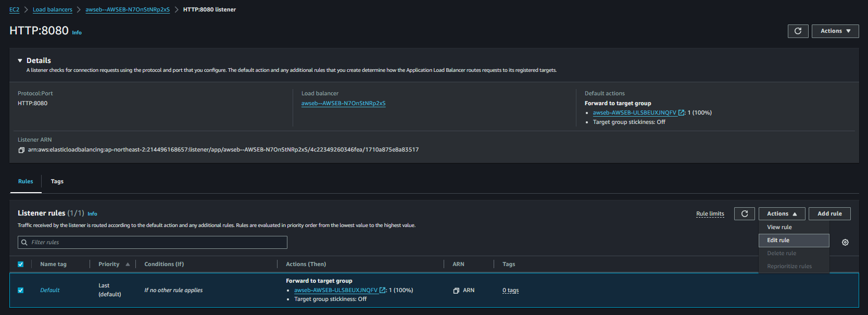
Task: Click the Last (default) priority cell
Action: tap(110, 290)
